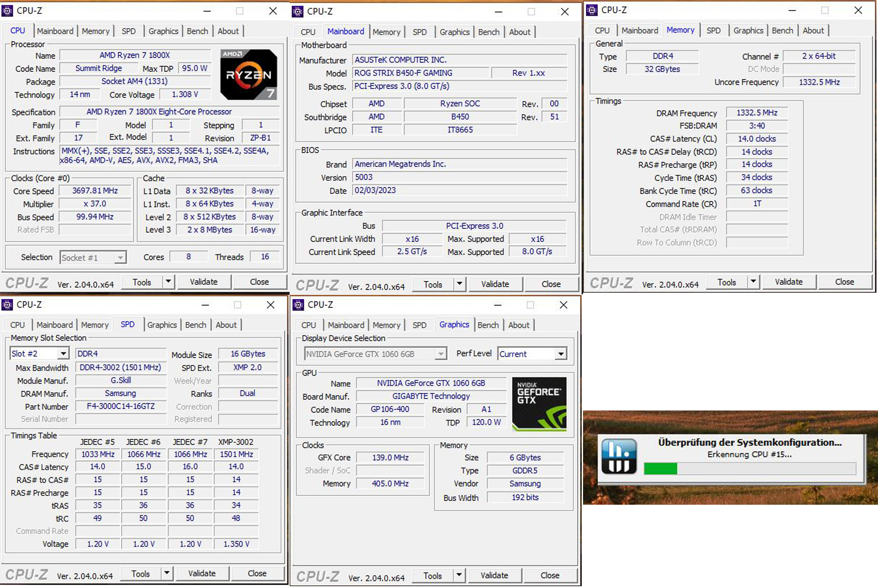
Task: Close the Memory tab CPU-Z window
Action: pos(858,10)
